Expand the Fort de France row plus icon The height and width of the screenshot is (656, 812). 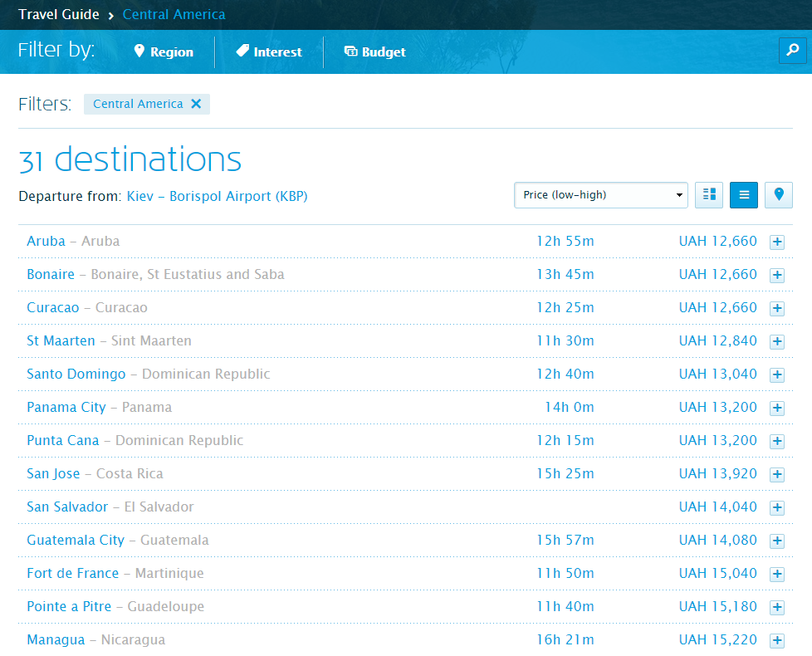tap(777, 574)
